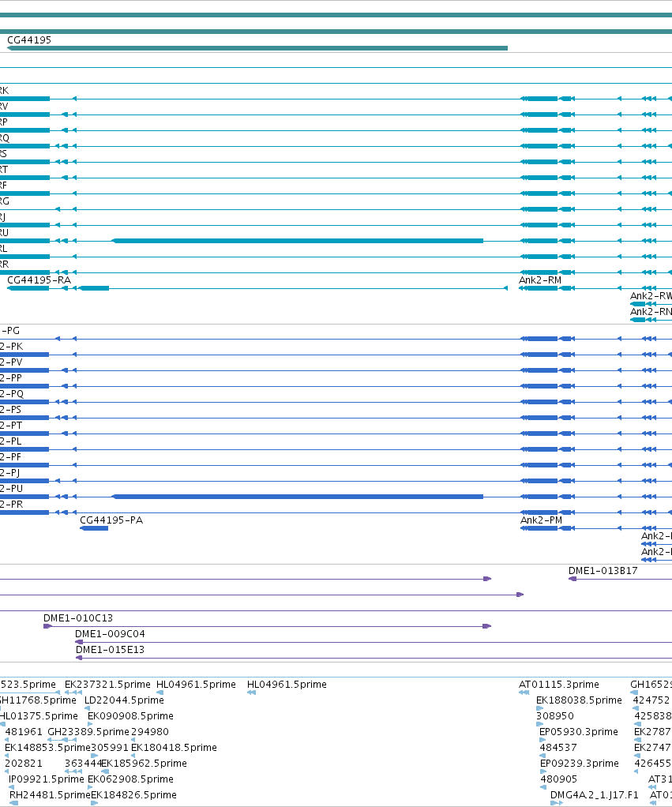Click the 424752 feature label
The width and height of the screenshot is (672, 807).
[x=651, y=700]
